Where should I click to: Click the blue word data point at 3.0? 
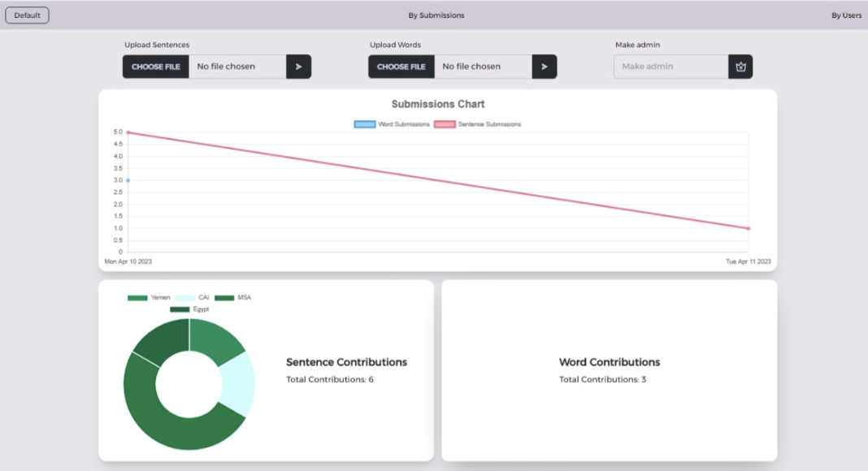pyautogui.click(x=128, y=180)
